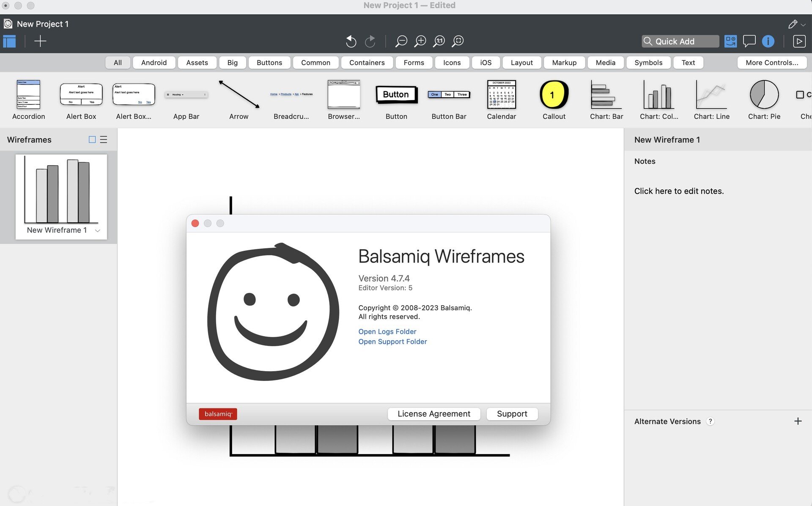Insert the Chart: Line control
The height and width of the screenshot is (506, 812).
tap(711, 100)
